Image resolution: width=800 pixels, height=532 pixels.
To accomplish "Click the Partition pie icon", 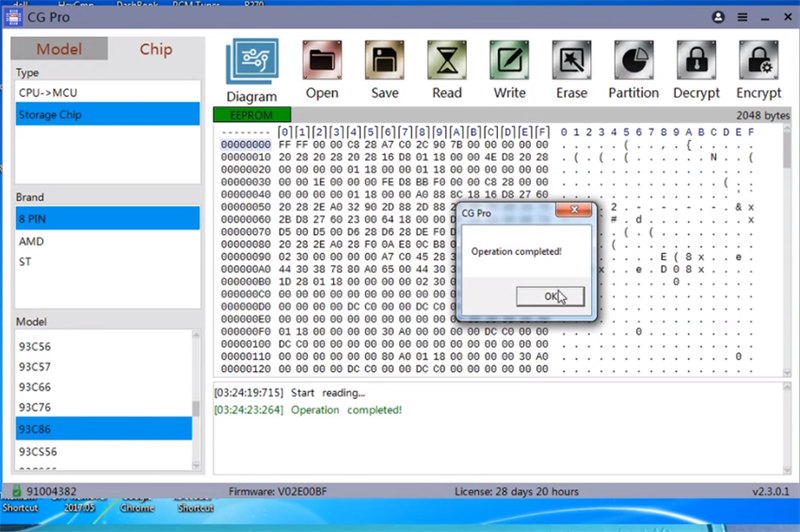I will [x=634, y=62].
